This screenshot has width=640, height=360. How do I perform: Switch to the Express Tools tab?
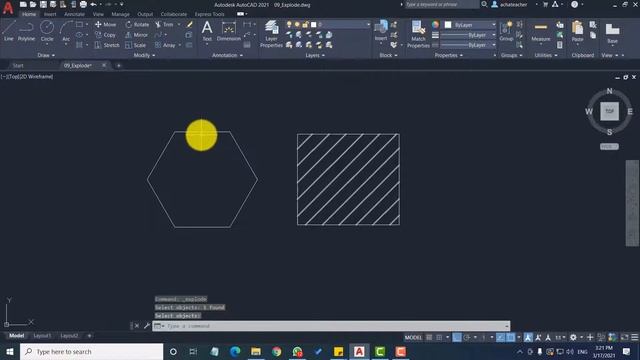pos(209,14)
